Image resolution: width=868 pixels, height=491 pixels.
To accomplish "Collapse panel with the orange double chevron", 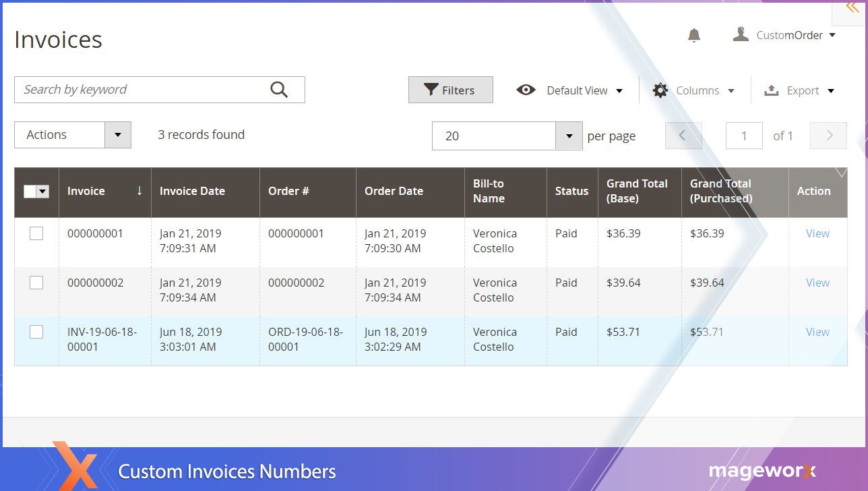I will pos(852,8).
